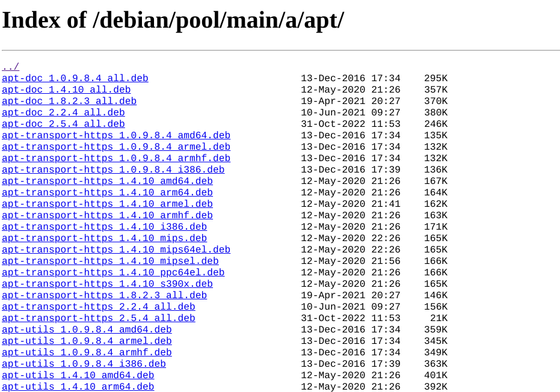This screenshot has height=392, width=560.
Task: Download apt-transport-https_1.4.10_ppc64el.deb
Action: click(x=113, y=272)
